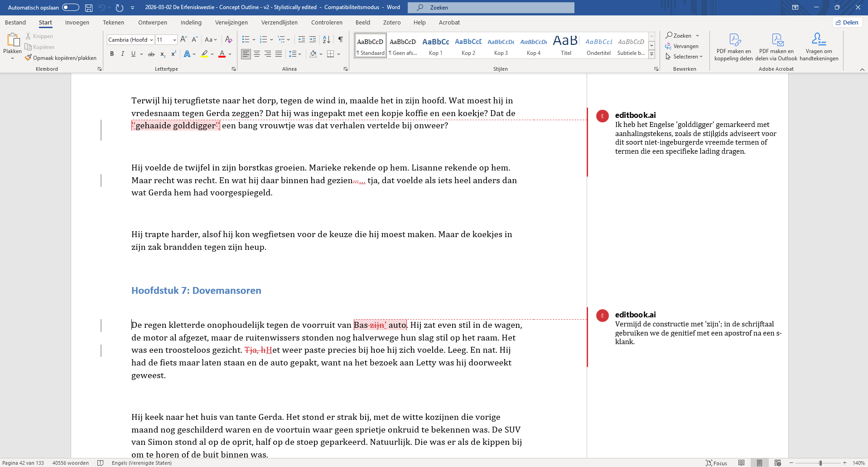Click Vervangen in the Bewerken group

pyautogui.click(x=682, y=46)
